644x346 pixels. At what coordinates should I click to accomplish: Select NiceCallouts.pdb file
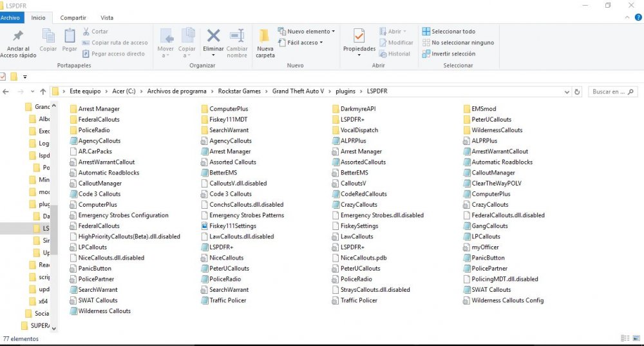359,258
